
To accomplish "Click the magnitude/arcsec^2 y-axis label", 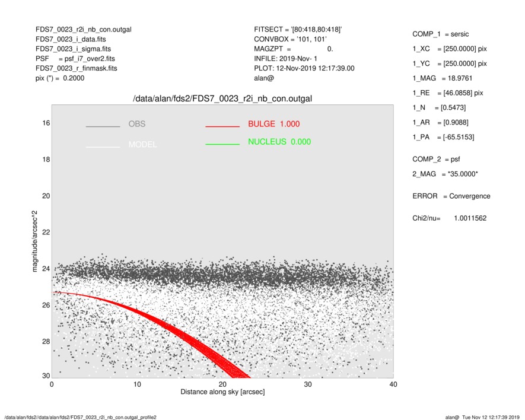I will coord(34,241).
